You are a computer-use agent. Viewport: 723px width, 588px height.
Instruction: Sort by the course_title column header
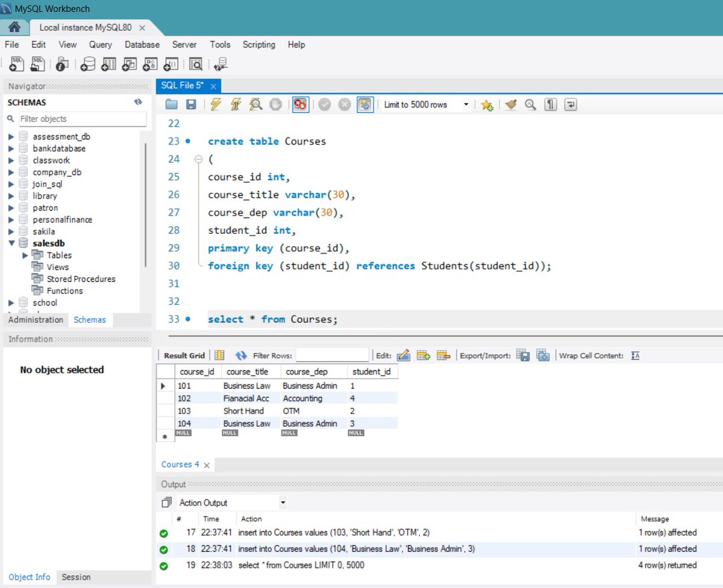(252, 372)
